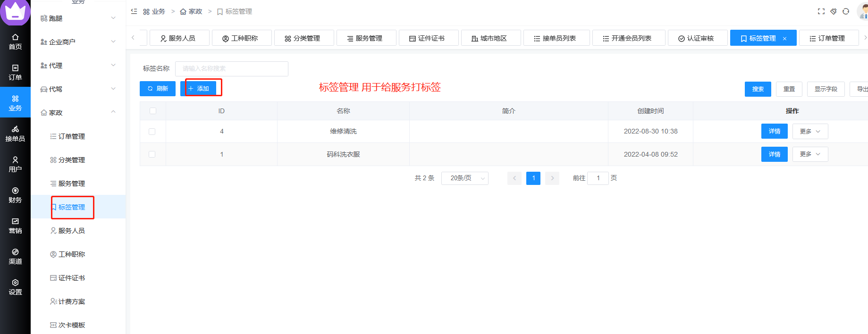Open 订单 section in left rail
Screen dimensions: 868x334
click(x=15, y=72)
